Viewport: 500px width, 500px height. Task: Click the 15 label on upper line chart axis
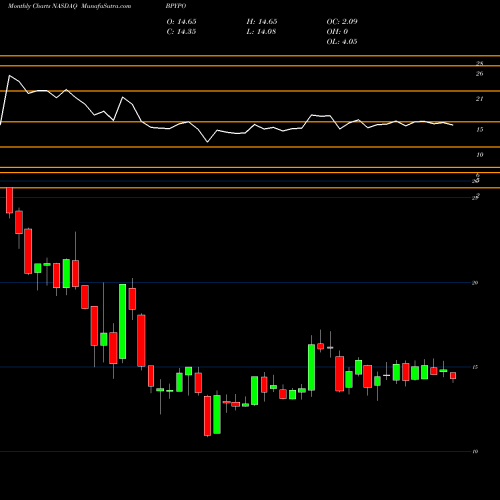tap(479, 130)
